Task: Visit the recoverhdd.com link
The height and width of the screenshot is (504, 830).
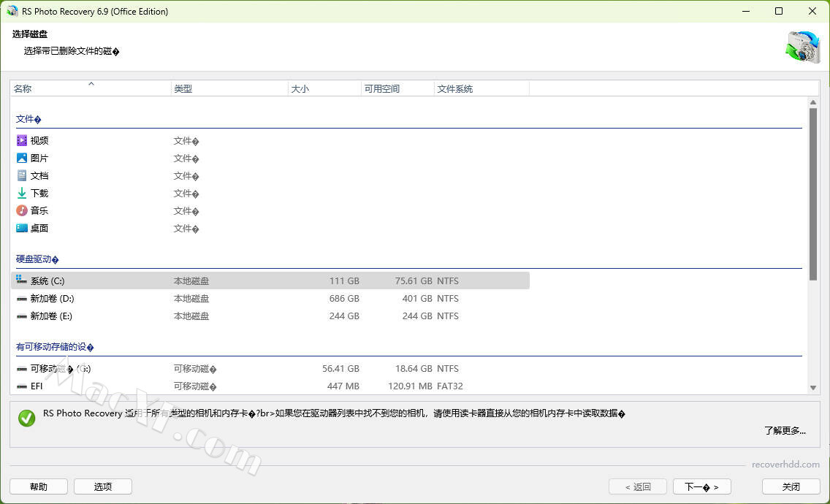Action: tap(785, 465)
